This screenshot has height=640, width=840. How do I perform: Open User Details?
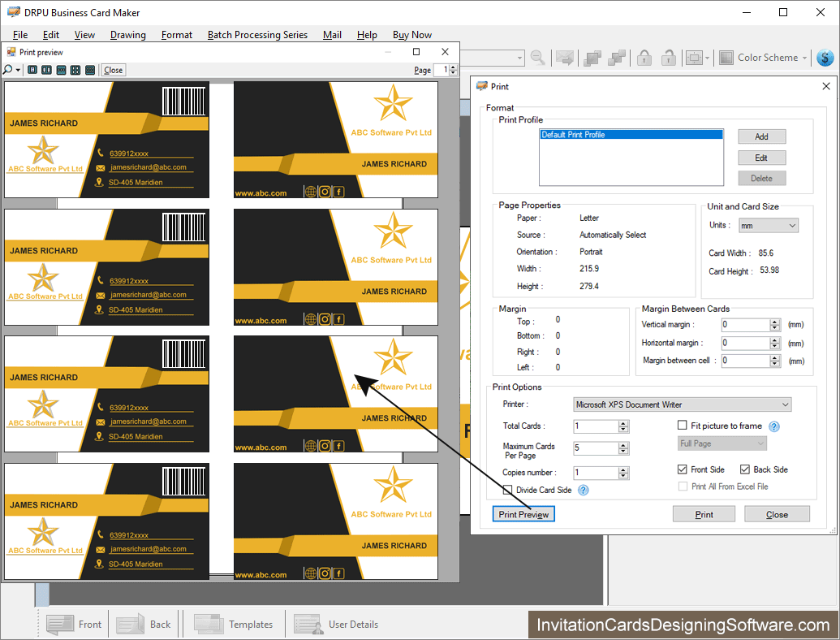336,625
